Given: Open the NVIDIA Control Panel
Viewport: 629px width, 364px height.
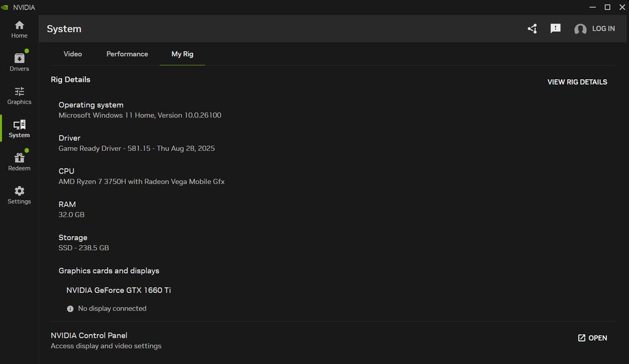Looking at the screenshot, I should pos(593,338).
